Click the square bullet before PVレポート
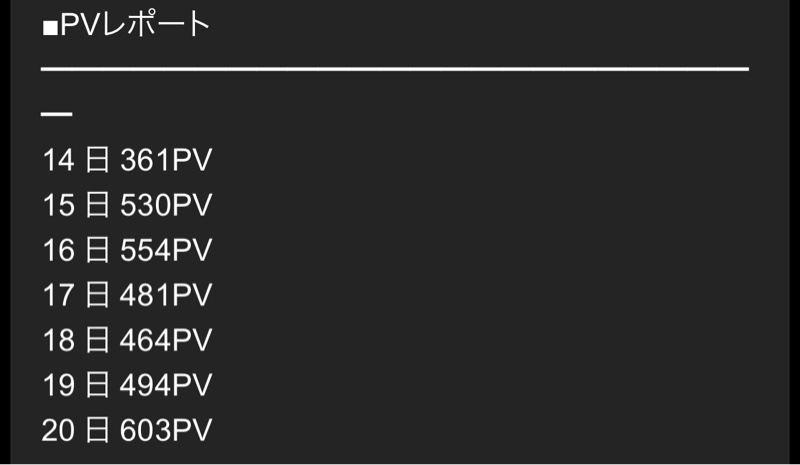Screen dimensions: 800x465 click(x=50, y=29)
